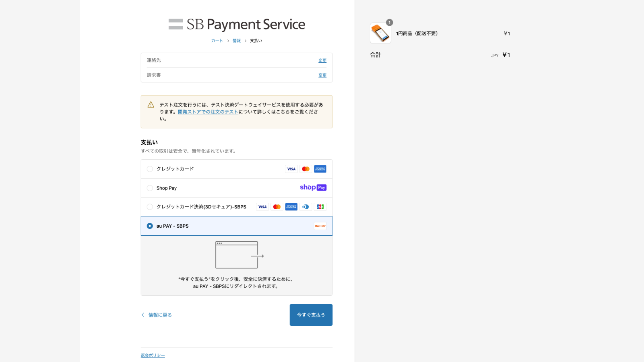This screenshot has height=362, width=644.
Task: Click the Shop Pay logo
Action: pyautogui.click(x=313, y=187)
